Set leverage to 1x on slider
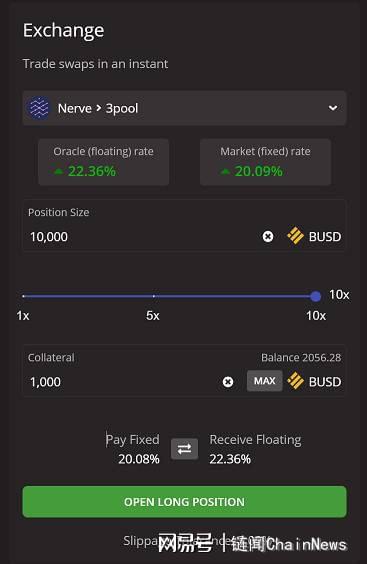367x564 pixels. tap(23, 296)
